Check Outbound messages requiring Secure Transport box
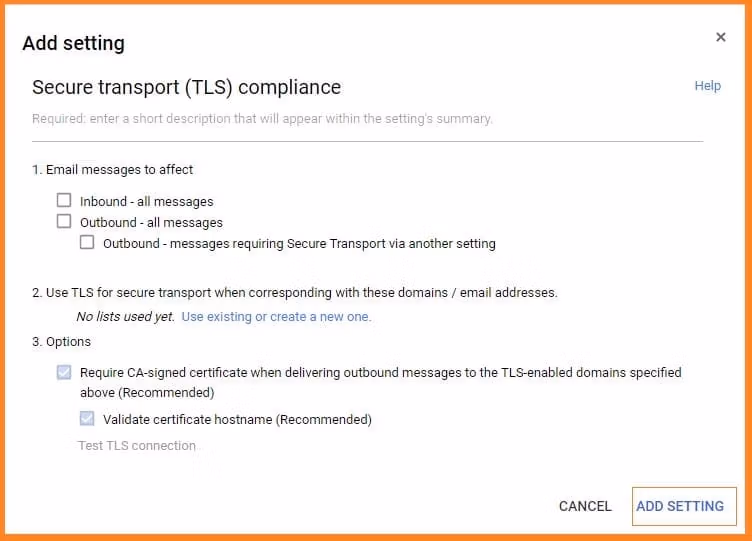 [x=88, y=243]
